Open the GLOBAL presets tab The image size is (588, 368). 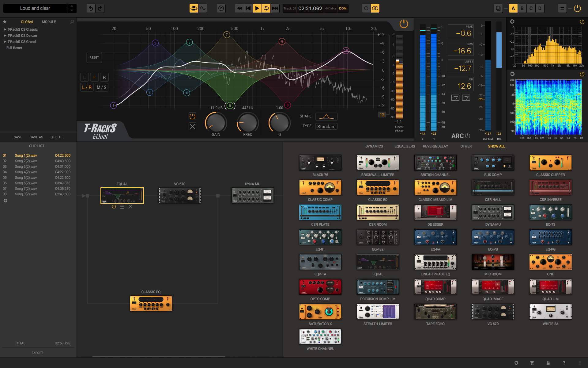(27, 22)
